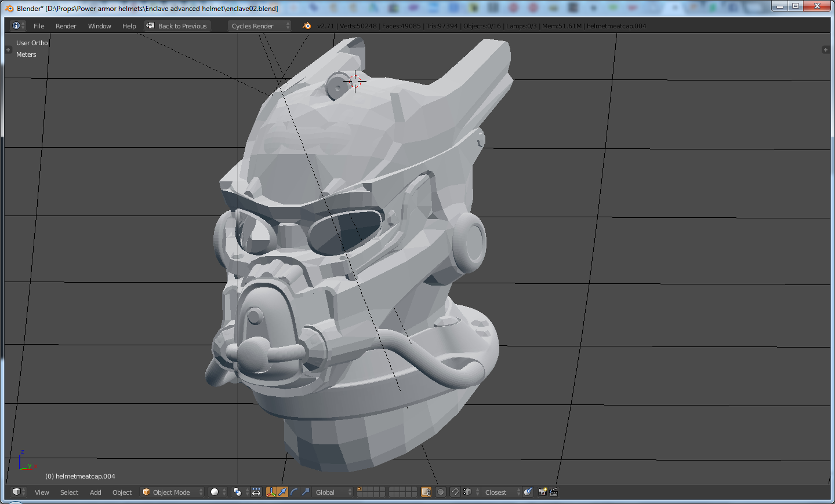Open the viewport shading selector
835x504 pixels.
(218, 492)
